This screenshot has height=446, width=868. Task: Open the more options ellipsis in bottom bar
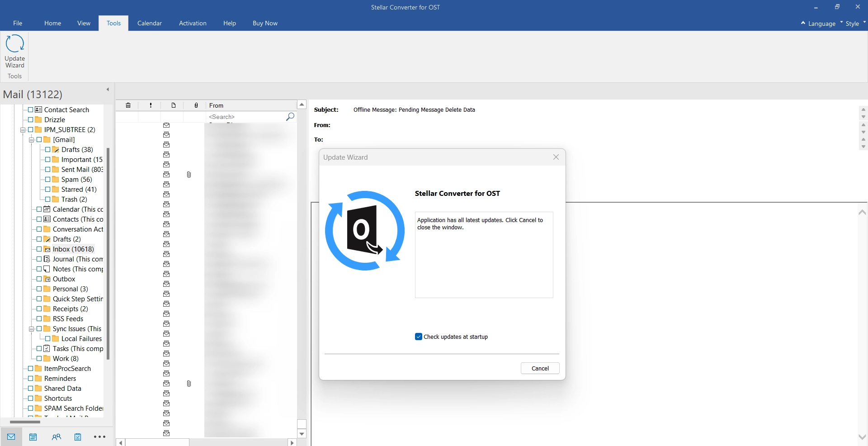pos(99,437)
